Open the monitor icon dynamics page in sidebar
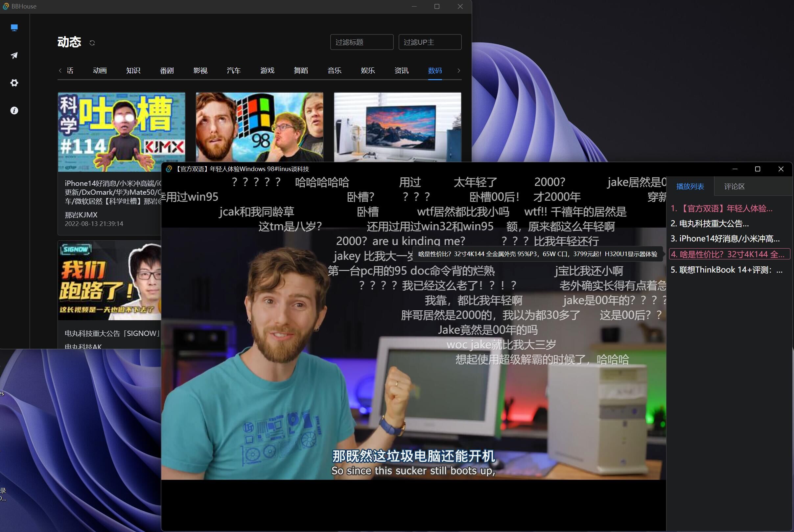 [14, 28]
